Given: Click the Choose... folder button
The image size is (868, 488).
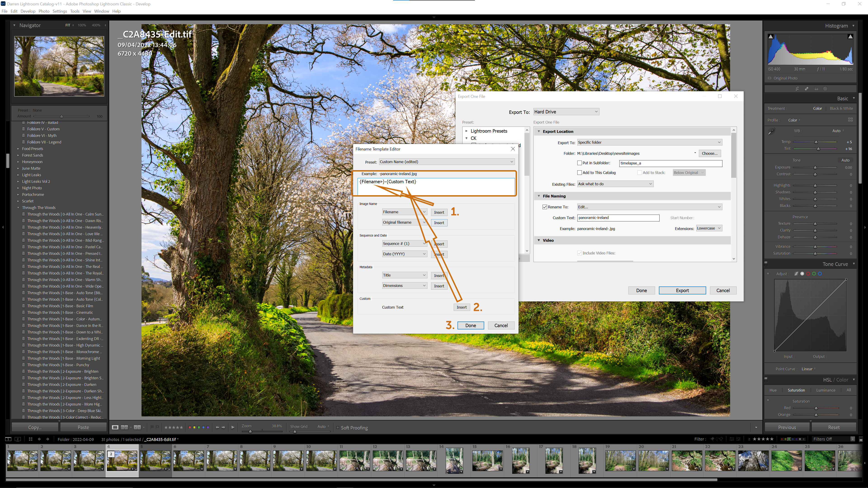Looking at the screenshot, I should click(710, 154).
